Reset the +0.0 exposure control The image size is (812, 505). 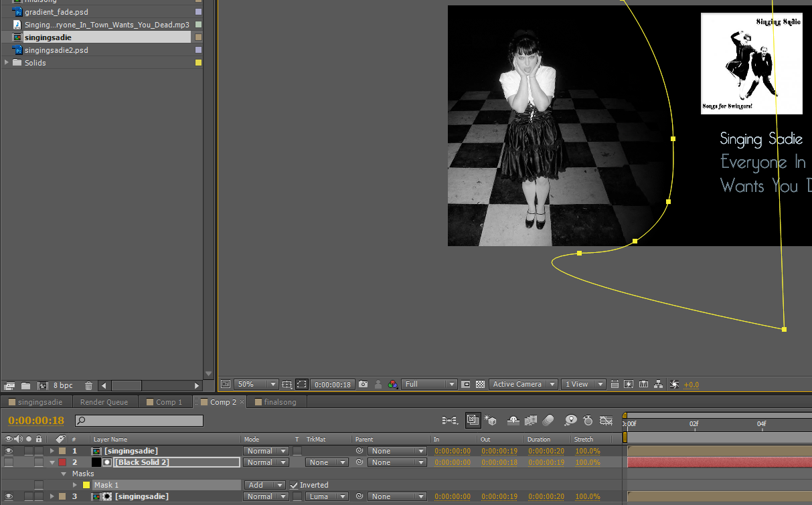[x=690, y=385]
